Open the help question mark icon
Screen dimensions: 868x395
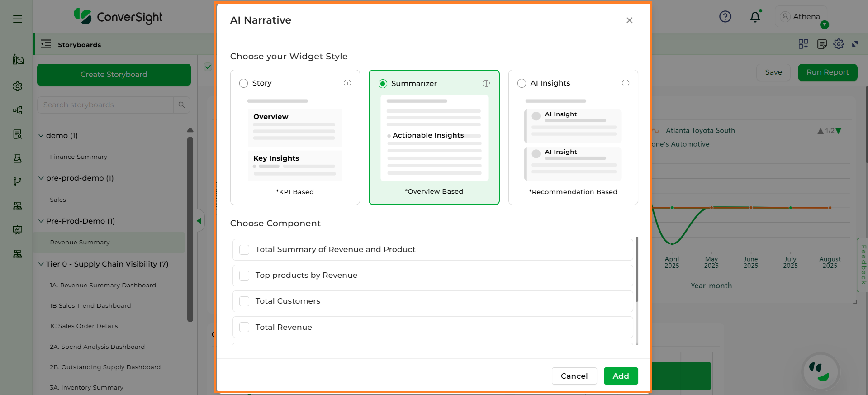pos(725,17)
